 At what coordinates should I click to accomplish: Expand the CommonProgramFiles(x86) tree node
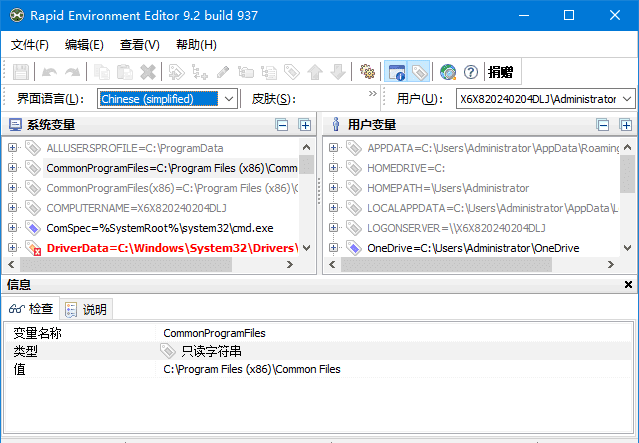[x=13, y=187]
